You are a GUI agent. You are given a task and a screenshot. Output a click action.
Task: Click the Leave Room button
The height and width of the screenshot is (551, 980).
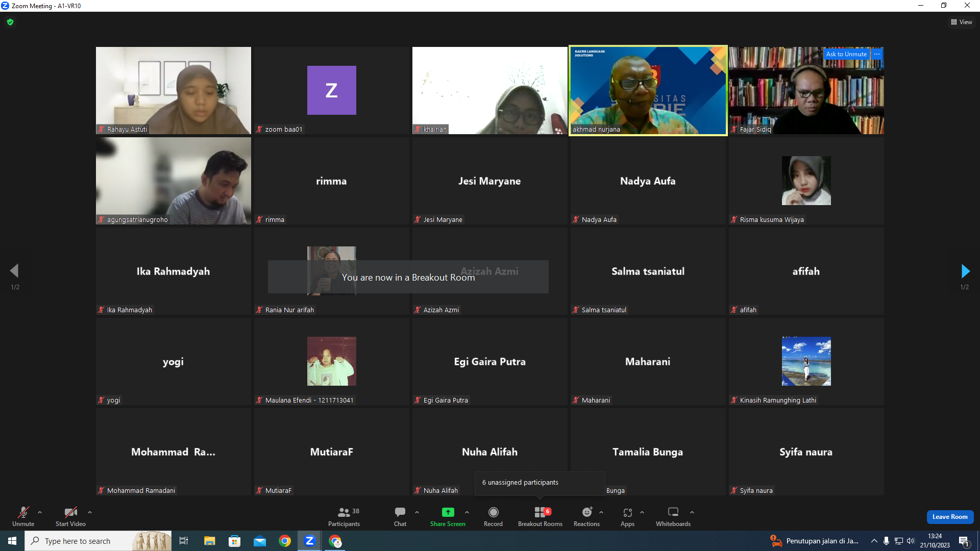pos(950,517)
